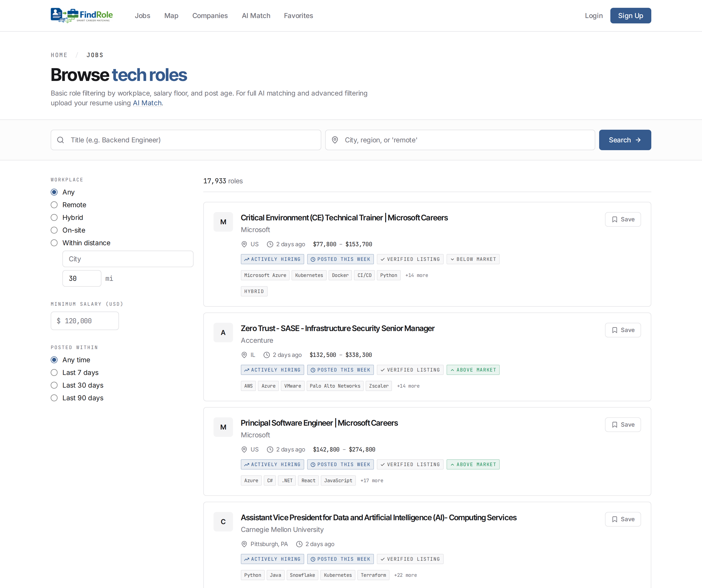Click Above Market badge on Principal Software Engineer
This screenshot has width=702, height=588.
pyautogui.click(x=473, y=465)
